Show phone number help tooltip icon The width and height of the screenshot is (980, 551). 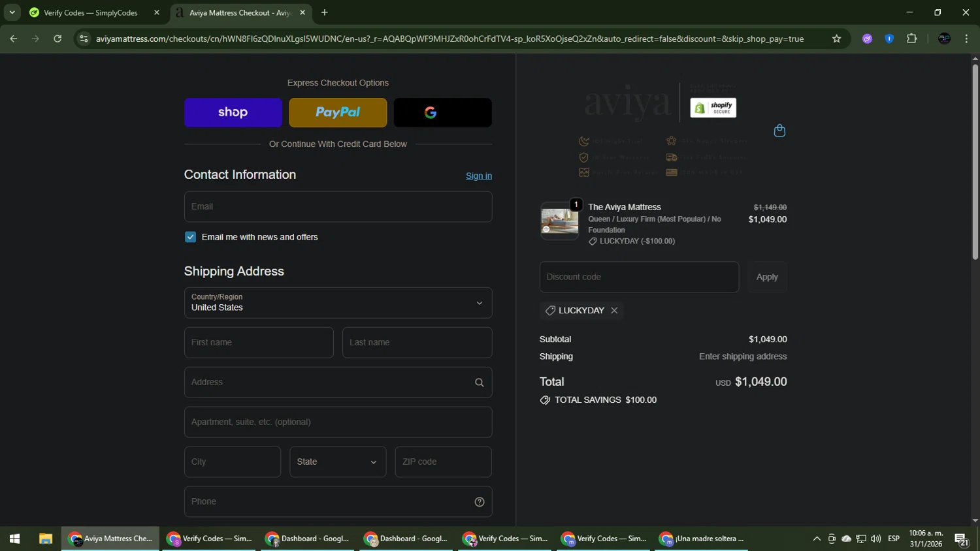[480, 502]
